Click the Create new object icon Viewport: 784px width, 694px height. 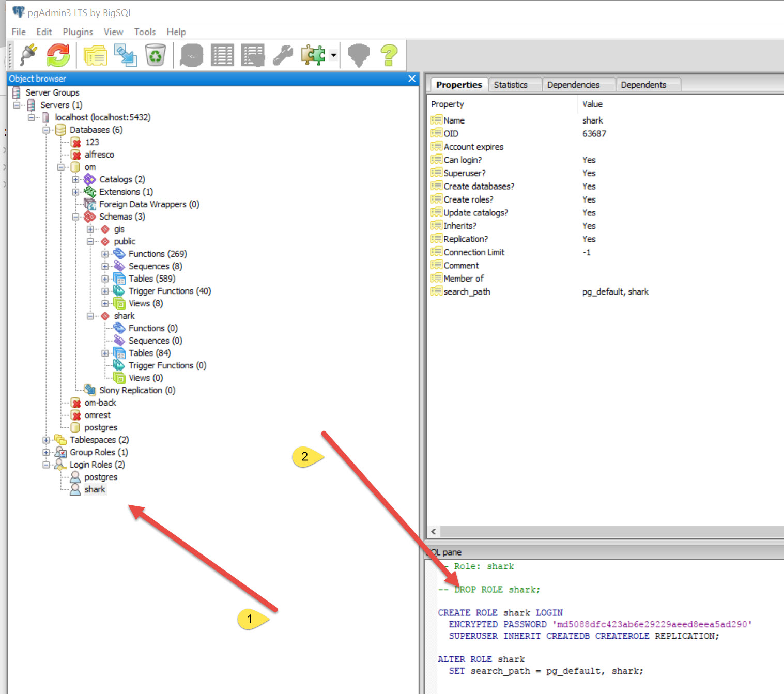pos(125,55)
